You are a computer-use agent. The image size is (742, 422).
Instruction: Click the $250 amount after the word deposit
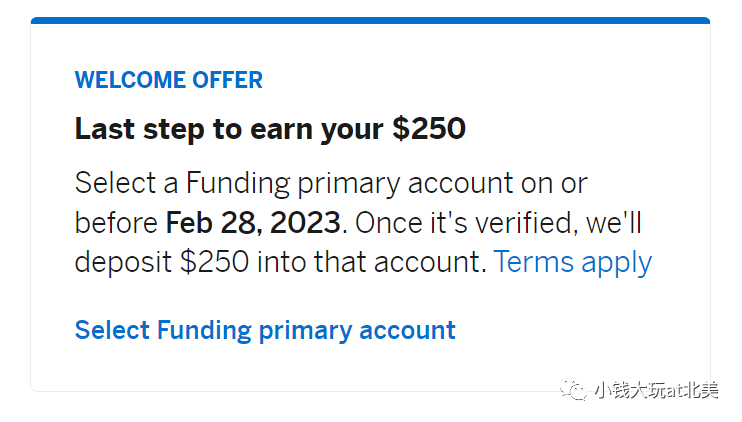pyautogui.click(x=214, y=262)
